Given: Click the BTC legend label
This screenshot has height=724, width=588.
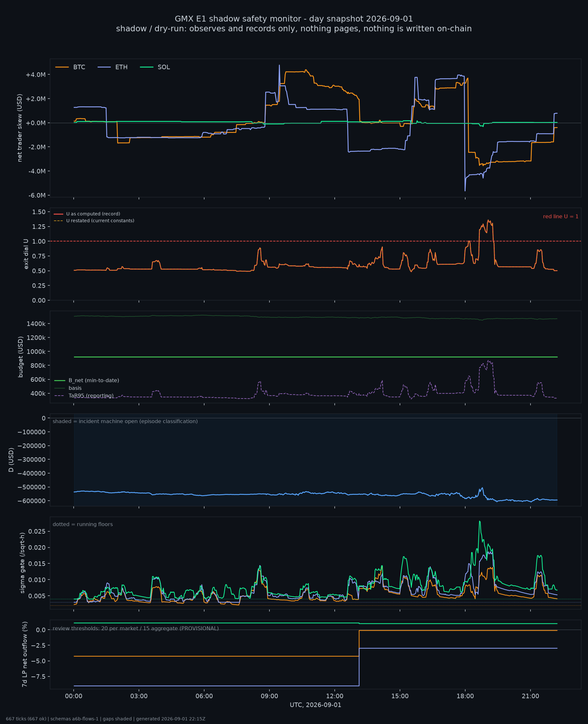Looking at the screenshot, I should click(x=79, y=67).
